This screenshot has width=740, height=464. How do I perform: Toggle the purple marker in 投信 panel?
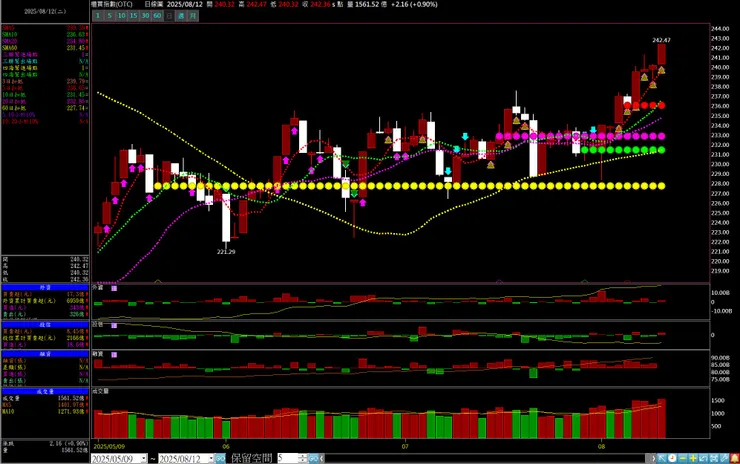point(114,325)
